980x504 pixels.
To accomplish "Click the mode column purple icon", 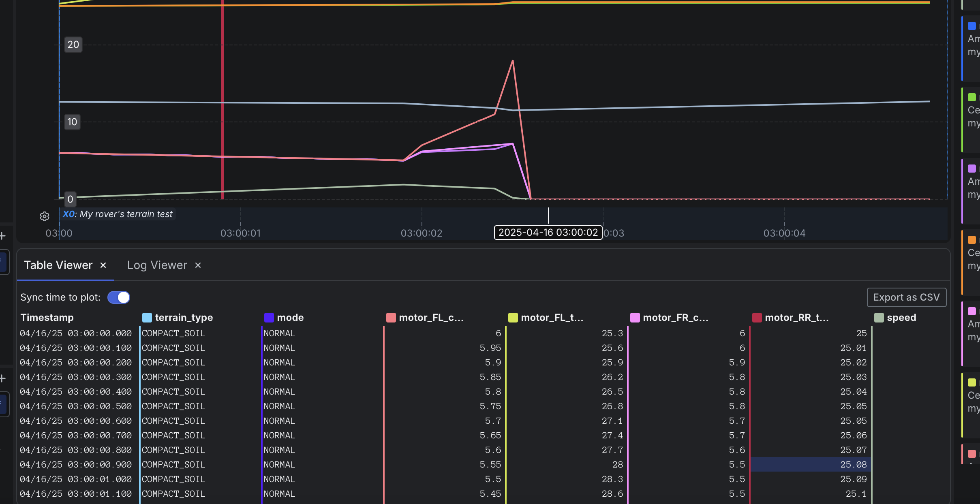I will (269, 318).
